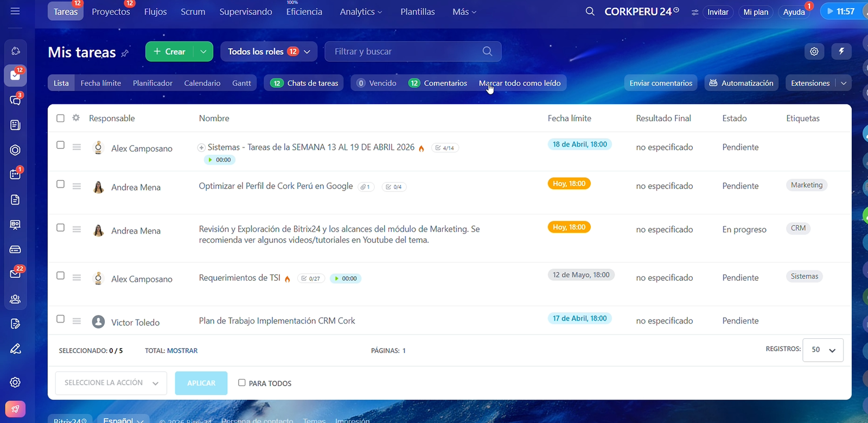The width and height of the screenshot is (868, 423).
Task: Click the lightning bolt robots button
Action: [841, 51]
